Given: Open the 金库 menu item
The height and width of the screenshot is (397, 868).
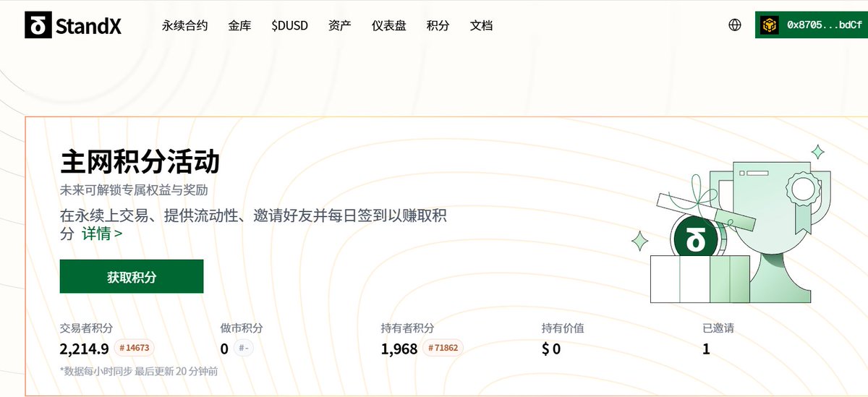Looking at the screenshot, I should (x=239, y=25).
